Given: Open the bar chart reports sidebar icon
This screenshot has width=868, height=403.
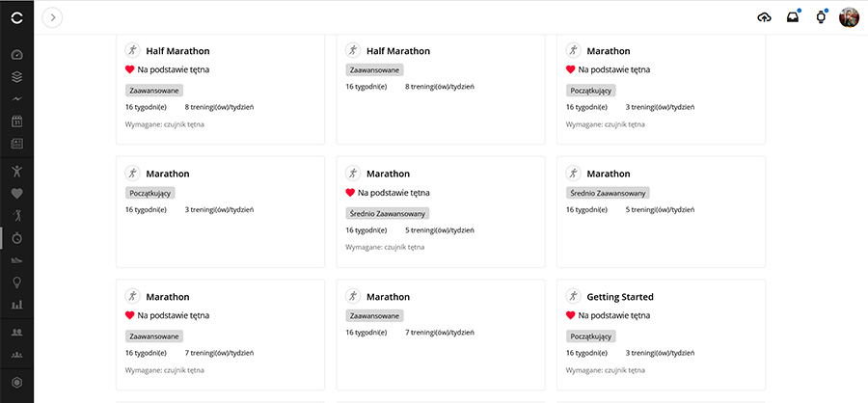Looking at the screenshot, I should click(16, 305).
